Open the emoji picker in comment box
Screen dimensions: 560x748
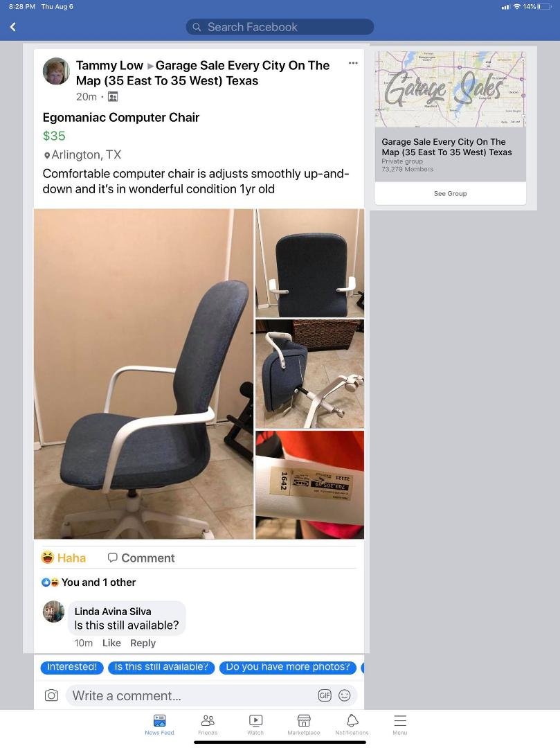[345, 695]
